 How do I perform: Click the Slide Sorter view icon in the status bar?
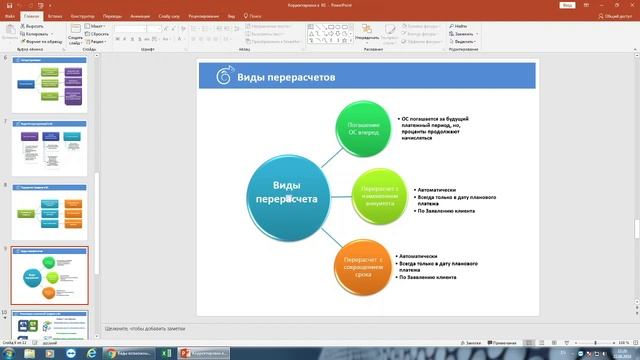click(542, 343)
